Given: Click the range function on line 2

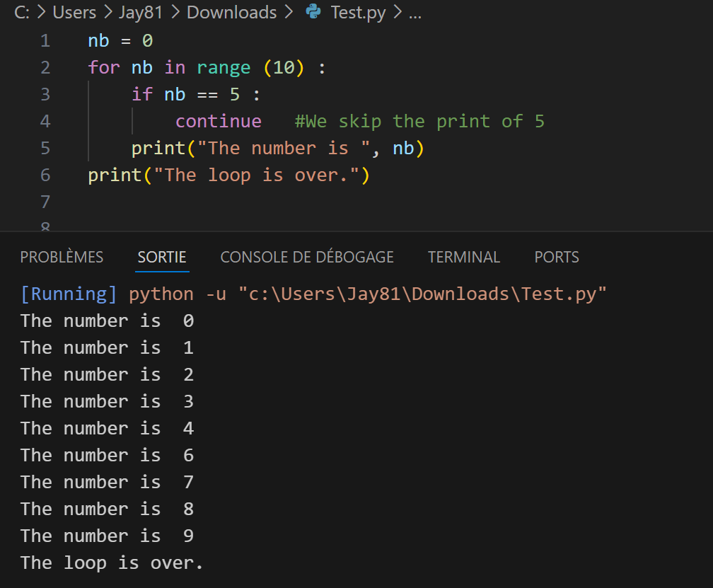Looking at the screenshot, I should click(x=224, y=68).
